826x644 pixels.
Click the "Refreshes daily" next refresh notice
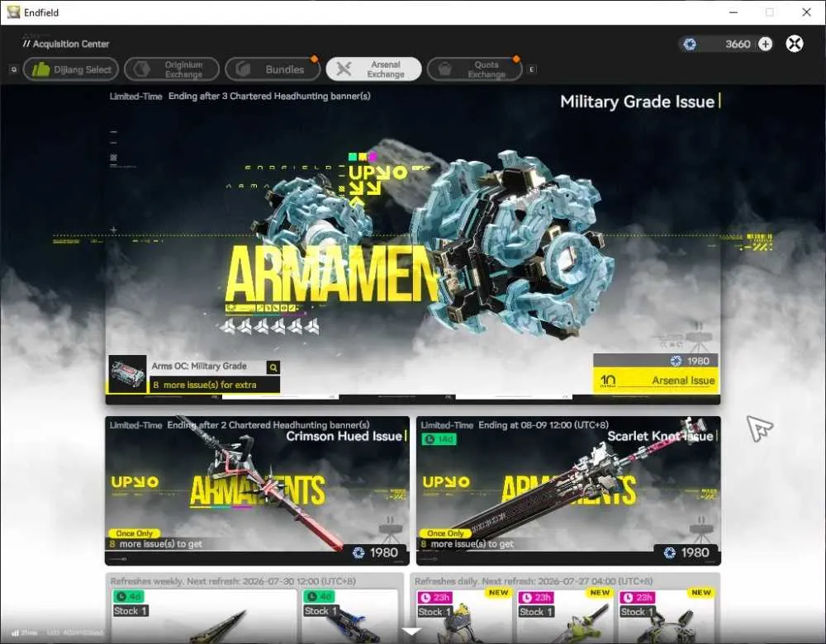click(534, 581)
